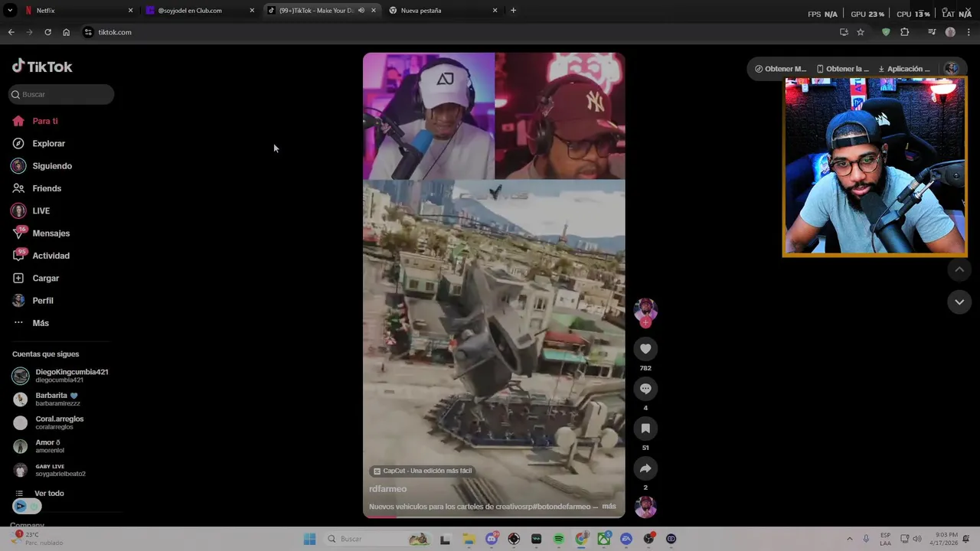Open the green shield extension icon
This screenshot has height=551, width=980.
[x=886, y=32]
